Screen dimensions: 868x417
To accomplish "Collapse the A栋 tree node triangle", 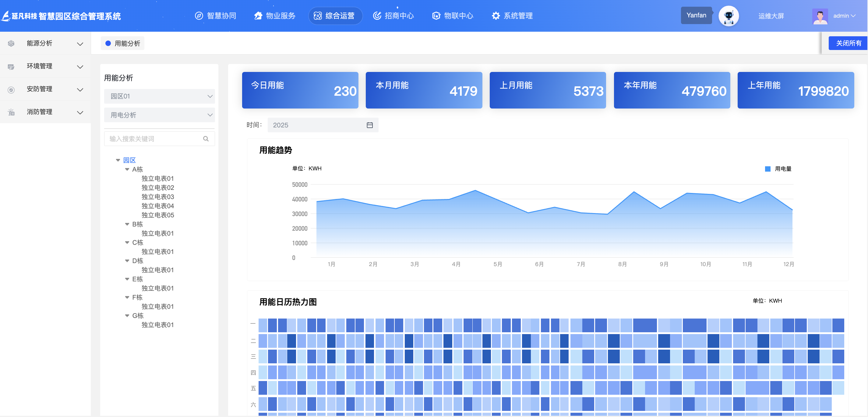I will coord(127,169).
